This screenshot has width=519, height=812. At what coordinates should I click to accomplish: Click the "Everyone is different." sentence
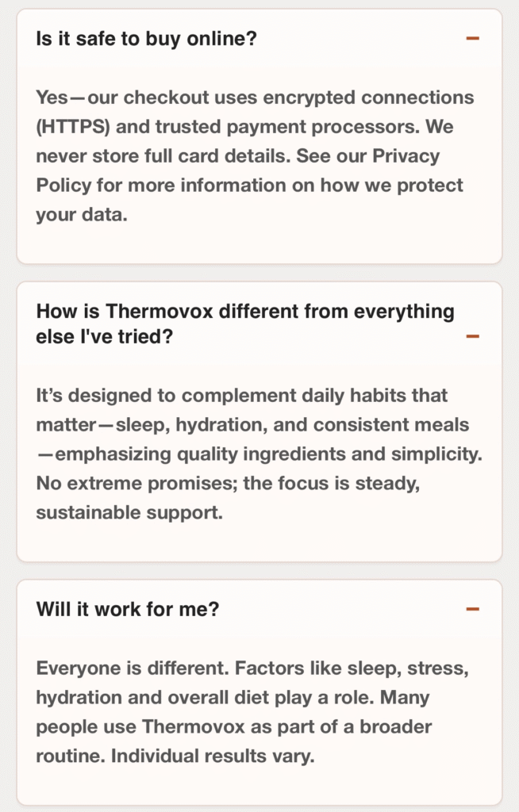pyautogui.click(x=121, y=668)
